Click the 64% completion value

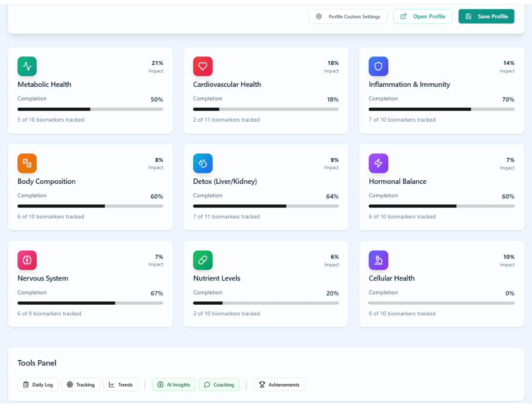click(332, 196)
